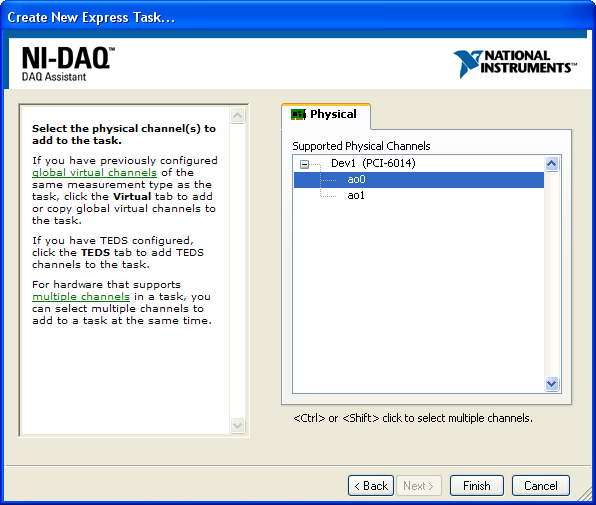Click channel list scroll up arrow
The height and width of the screenshot is (505, 596).
(x=552, y=164)
